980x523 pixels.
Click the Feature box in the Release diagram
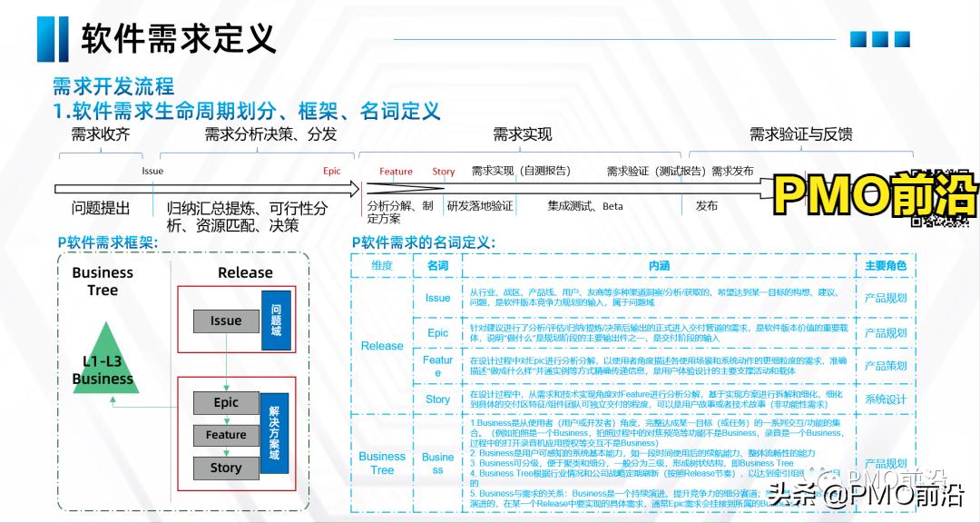point(225,435)
